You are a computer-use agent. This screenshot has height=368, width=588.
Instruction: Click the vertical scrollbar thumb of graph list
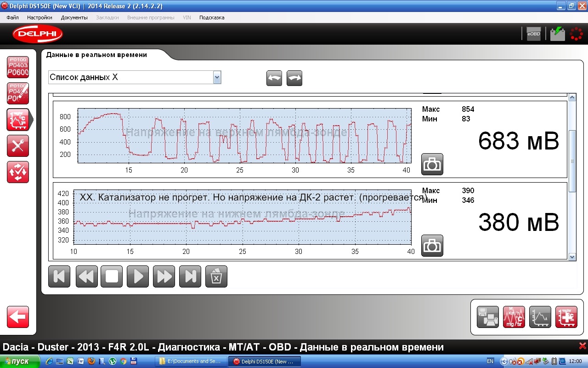click(572, 161)
